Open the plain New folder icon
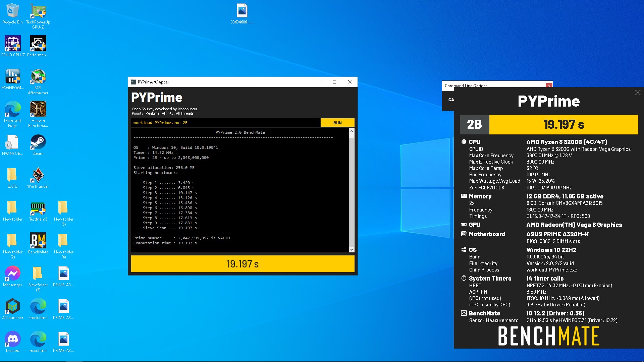The height and width of the screenshot is (362, 644). [12, 210]
